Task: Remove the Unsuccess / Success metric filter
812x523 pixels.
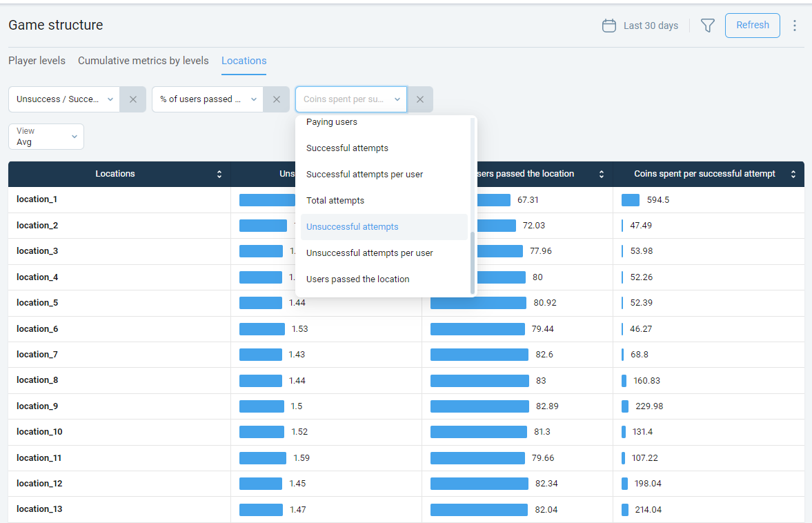Action: pos(132,99)
